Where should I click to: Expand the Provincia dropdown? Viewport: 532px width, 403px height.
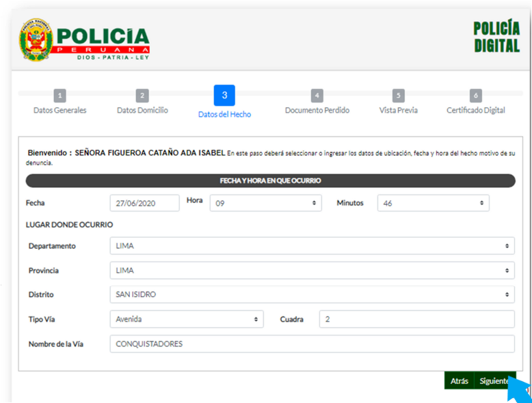coord(312,270)
